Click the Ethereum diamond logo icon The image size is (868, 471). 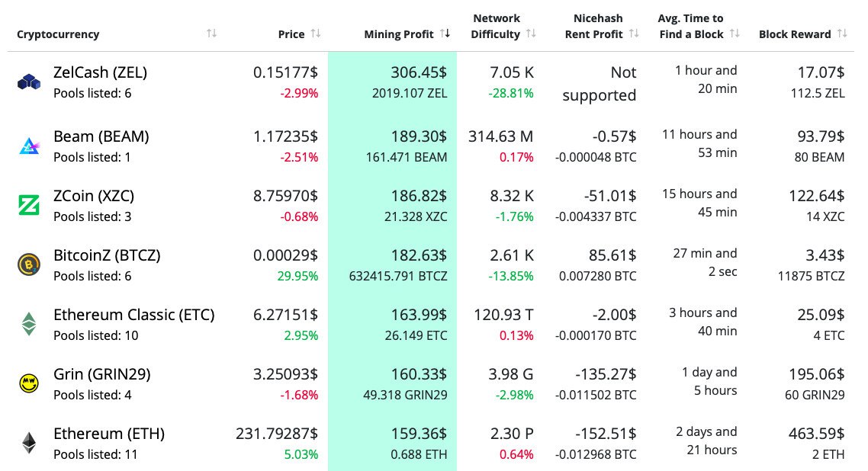(x=28, y=443)
